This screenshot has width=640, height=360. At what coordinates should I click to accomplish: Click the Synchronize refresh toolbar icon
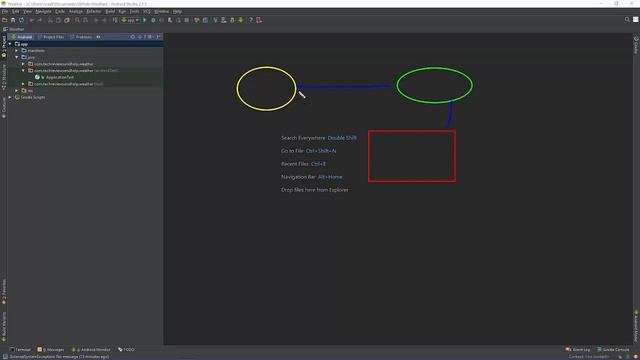[x=21, y=20]
